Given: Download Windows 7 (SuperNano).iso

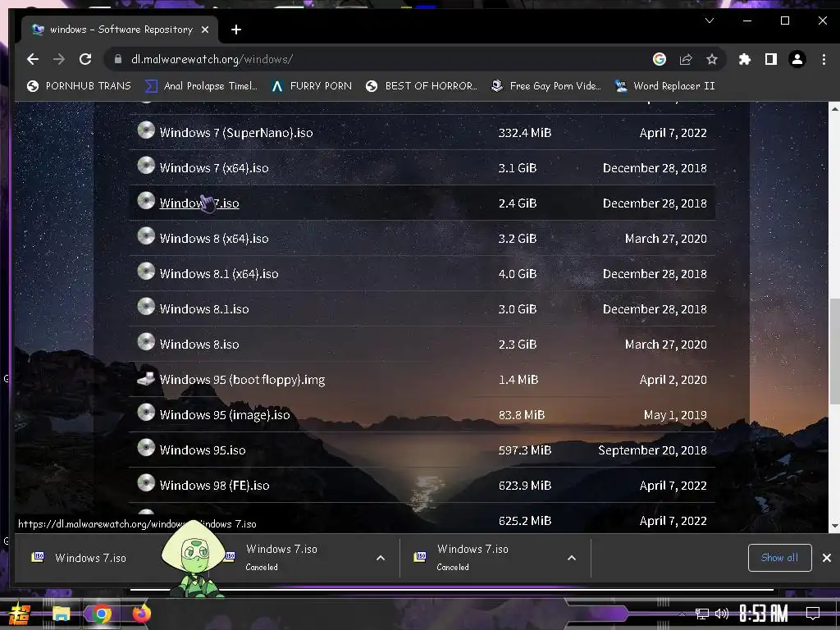Looking at the screenshot, I should [236, 132].
